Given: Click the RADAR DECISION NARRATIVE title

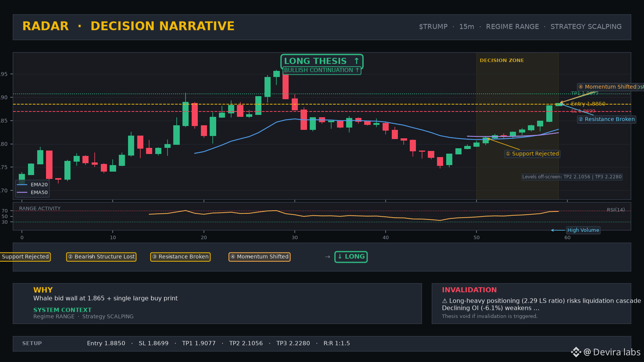Looking at the screenshot, I should pyautogui.click(x=128, y=26).
